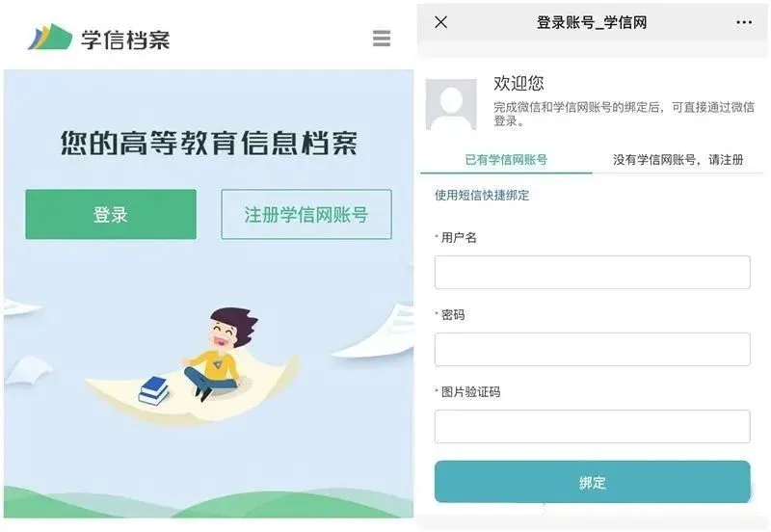The height and width of the screenshot is (532, 771).
Task: Click the green 登录 button
Action: tap(111, 214)
